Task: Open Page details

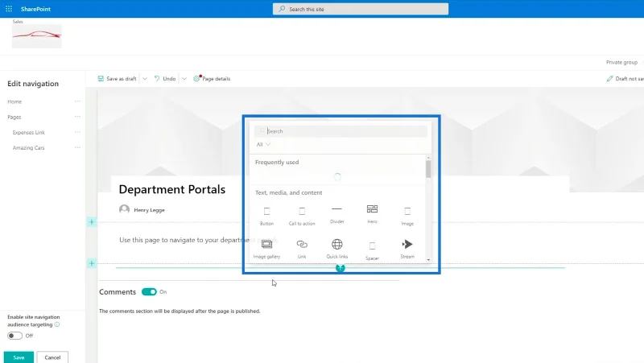Action: pos(212,78)
